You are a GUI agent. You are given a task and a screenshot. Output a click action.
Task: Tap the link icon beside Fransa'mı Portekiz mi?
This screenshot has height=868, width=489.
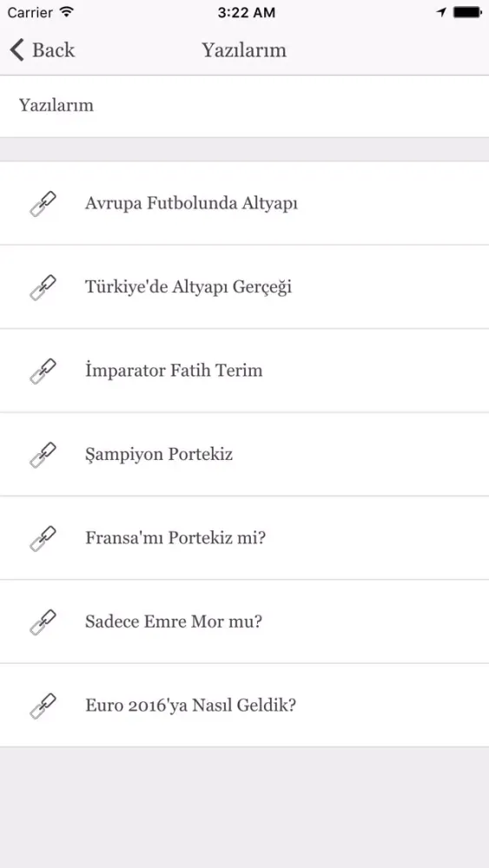(43, 539)
